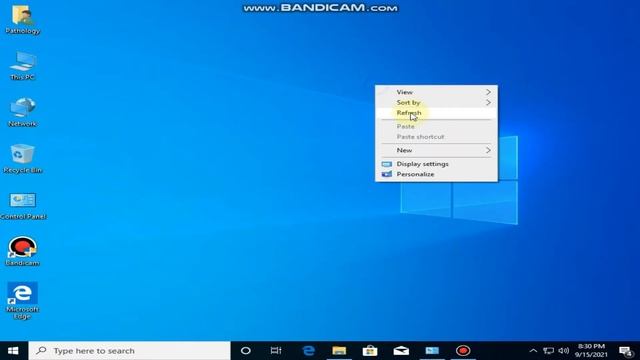Launch Edge from the taskbar
Image resolution: width=640 pixels, height=360 pixels.
click(x=309, y=351)
